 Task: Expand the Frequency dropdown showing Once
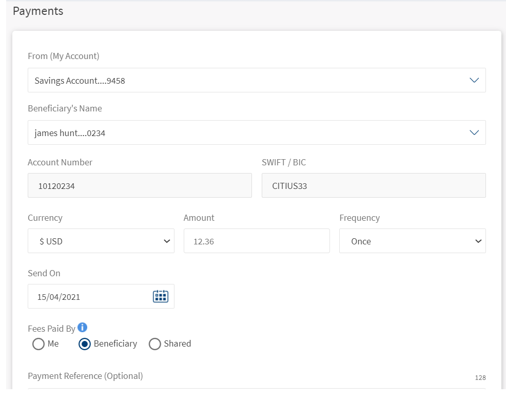coord(412,241)
